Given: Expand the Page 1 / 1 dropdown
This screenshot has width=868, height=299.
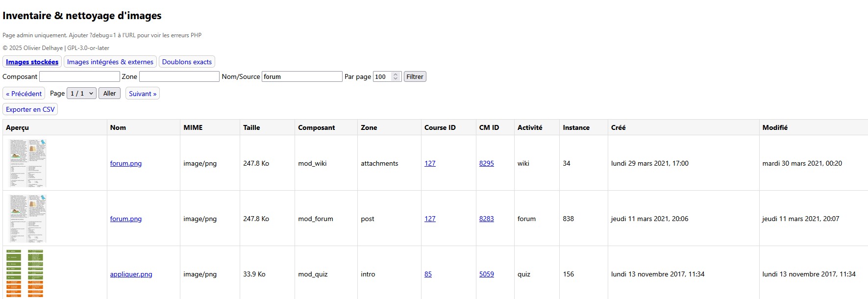Looking at the screenshot, I should [81, 94].
